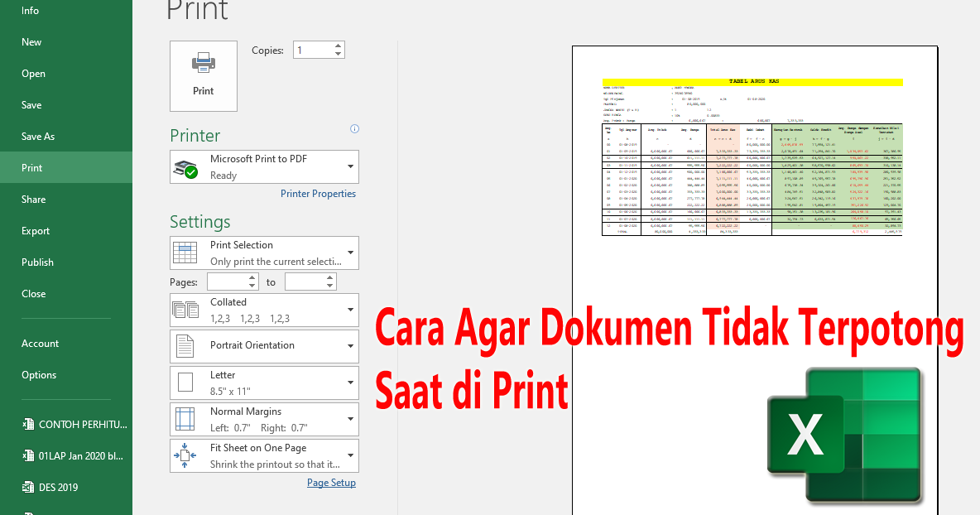Click the Print Selection settings icon

185,253
